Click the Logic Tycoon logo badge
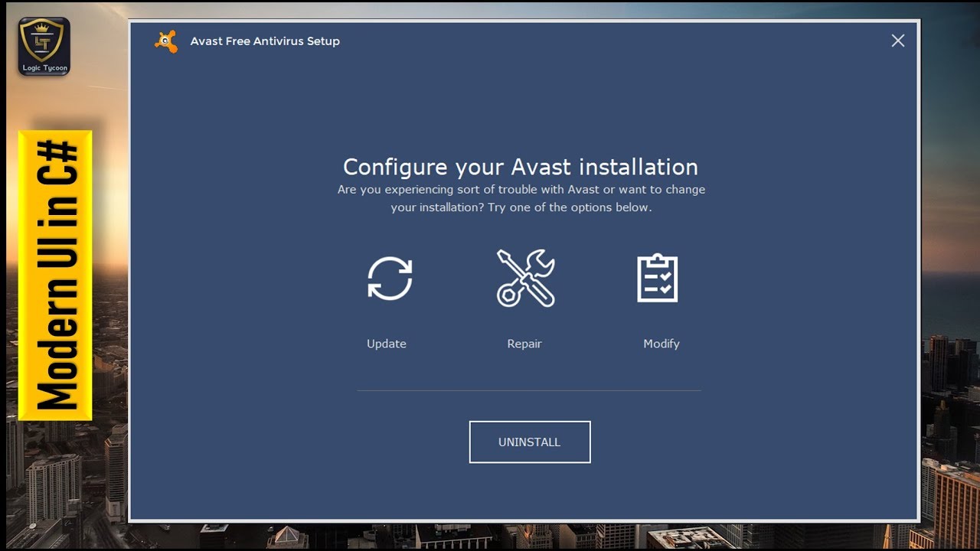The width and height of the screenshot is (980, 551). (x=44, y=47)
